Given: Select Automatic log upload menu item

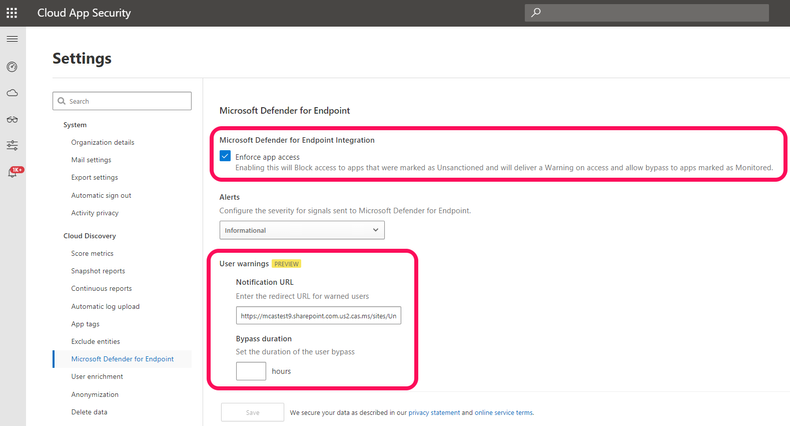Looking at the screenshot, I should (105, 306).
